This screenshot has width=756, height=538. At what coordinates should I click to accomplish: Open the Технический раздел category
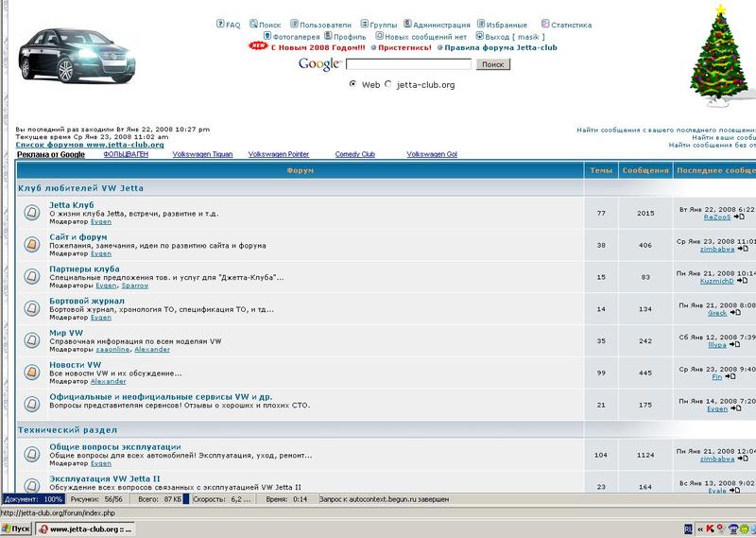[x=67, y=430]
